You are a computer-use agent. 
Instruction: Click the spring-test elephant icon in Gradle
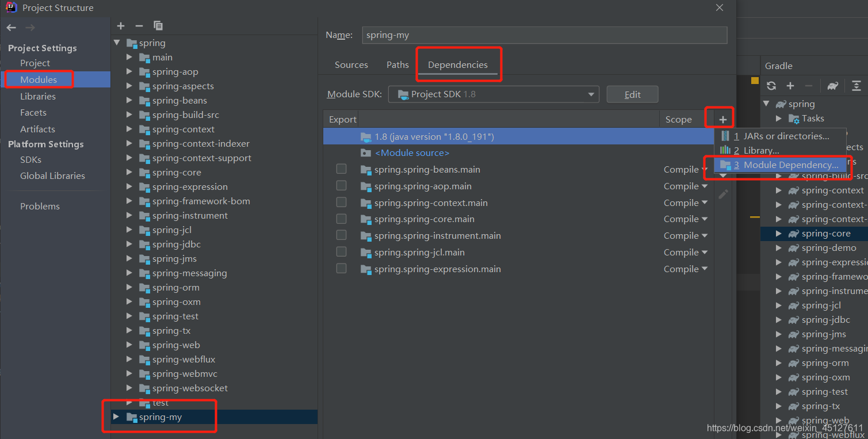pyautogui.click(x=794, y=392)
